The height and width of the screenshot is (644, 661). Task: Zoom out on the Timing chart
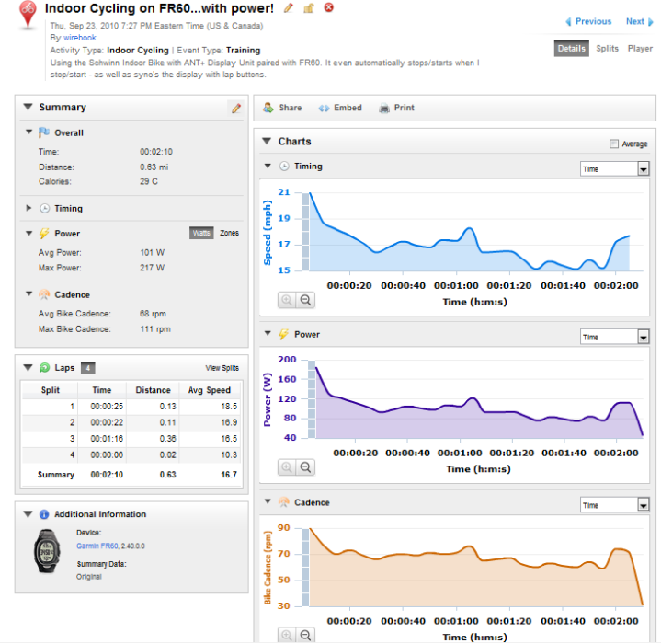(305, 300)
